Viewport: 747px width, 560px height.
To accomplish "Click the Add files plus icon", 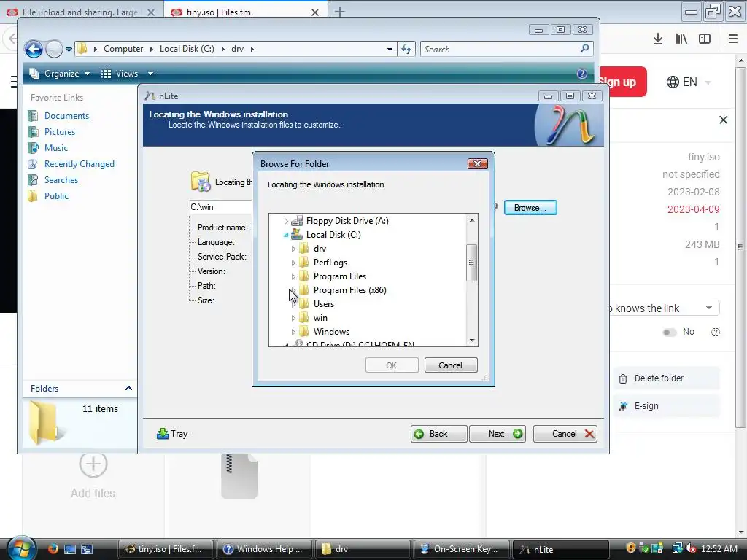I will [93, 464].
